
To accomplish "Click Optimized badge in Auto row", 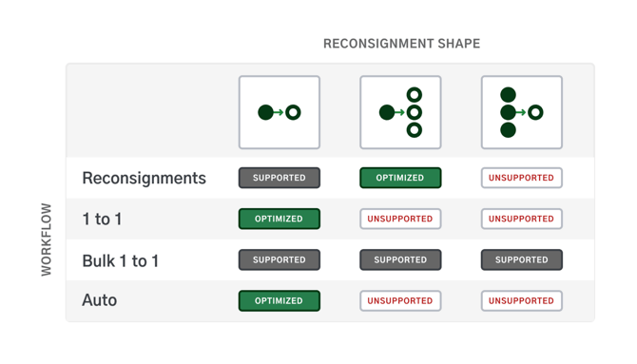I will [280, 301].
